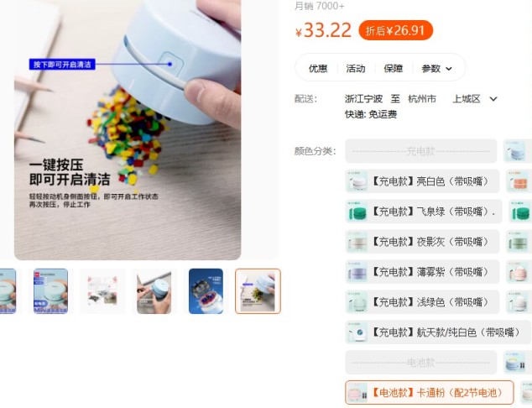The height and width of the screenshot is (408, 532).
Task: Click the main product image
Action: click(128, 129)
